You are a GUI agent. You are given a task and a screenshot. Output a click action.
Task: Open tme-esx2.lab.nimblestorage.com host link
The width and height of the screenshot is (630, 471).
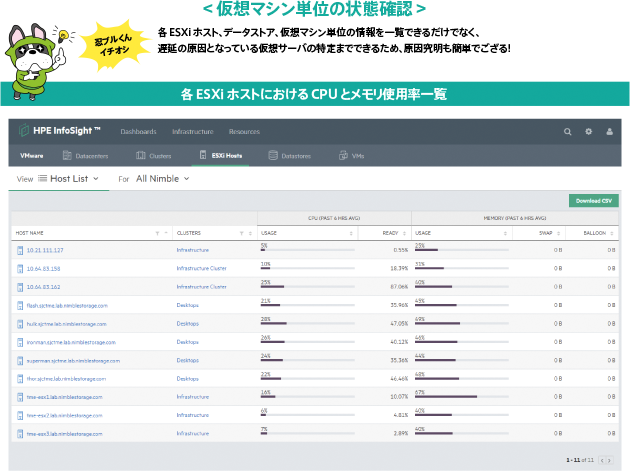65,416
